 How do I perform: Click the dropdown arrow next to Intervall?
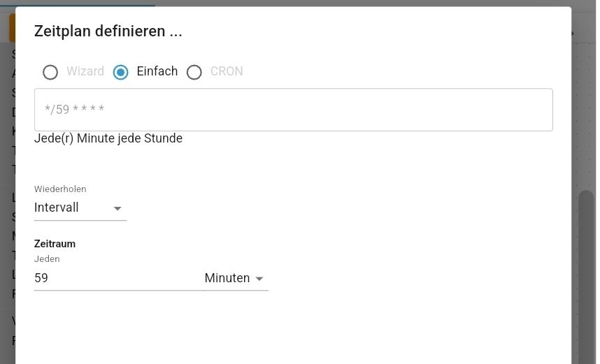pos(117,208)
